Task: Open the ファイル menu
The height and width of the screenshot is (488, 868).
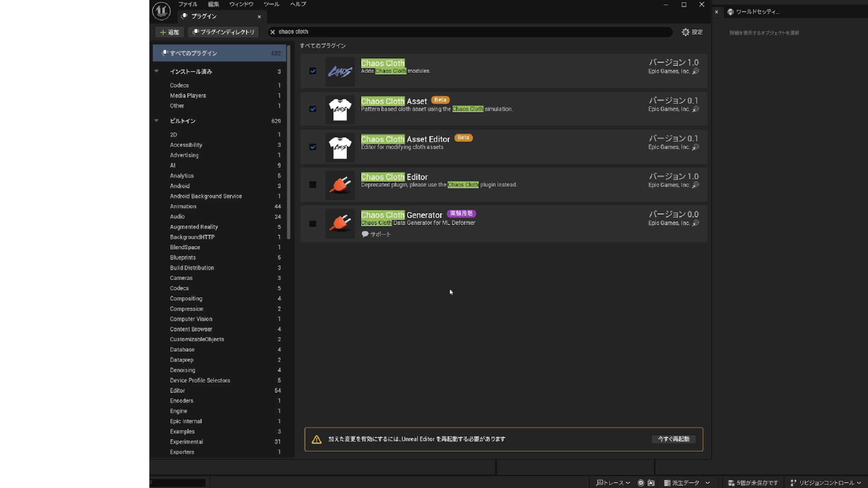Action: [x=188, y=4]
